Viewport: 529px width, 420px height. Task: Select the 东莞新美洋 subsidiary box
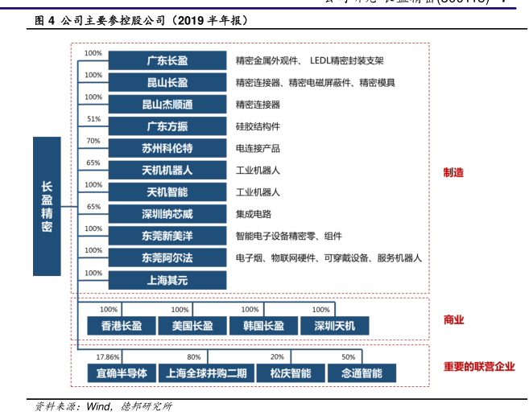(x=167, y=236)
